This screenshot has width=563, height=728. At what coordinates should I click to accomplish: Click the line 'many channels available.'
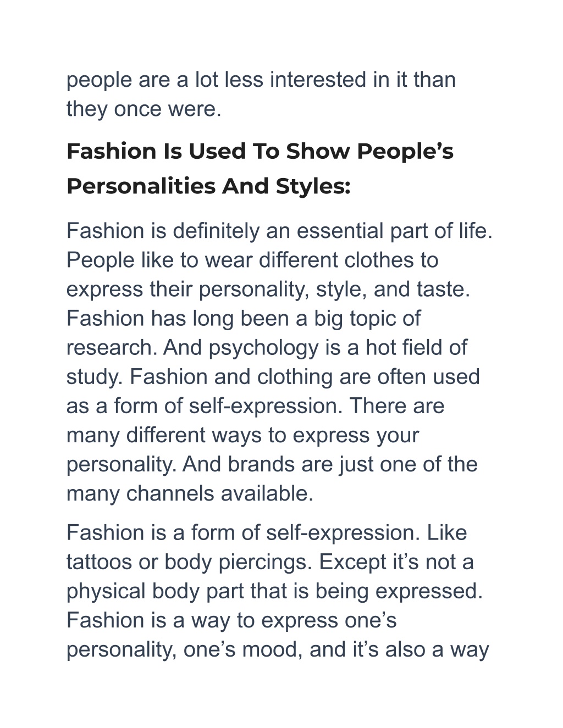[190, 493]
